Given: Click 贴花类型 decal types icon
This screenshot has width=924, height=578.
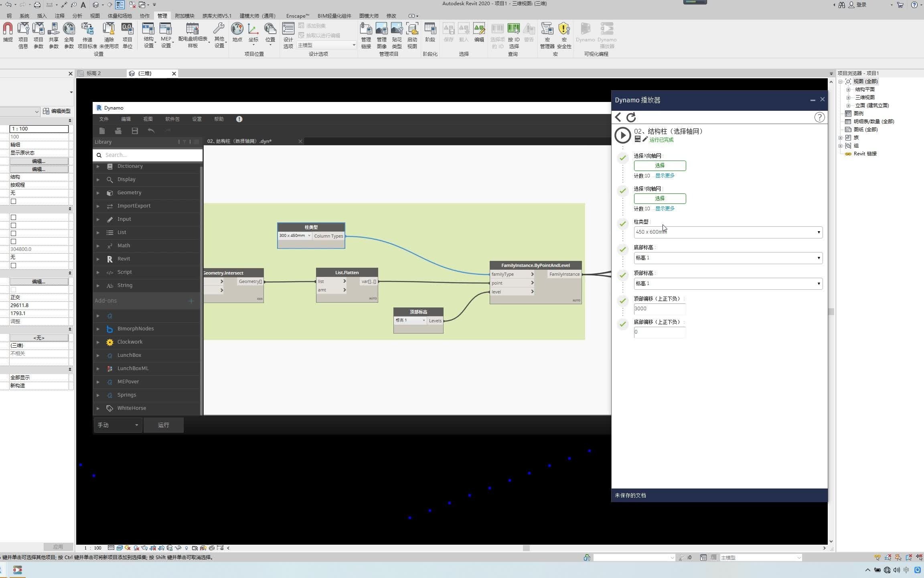Looking at the screenshot, I should point(397,29).
